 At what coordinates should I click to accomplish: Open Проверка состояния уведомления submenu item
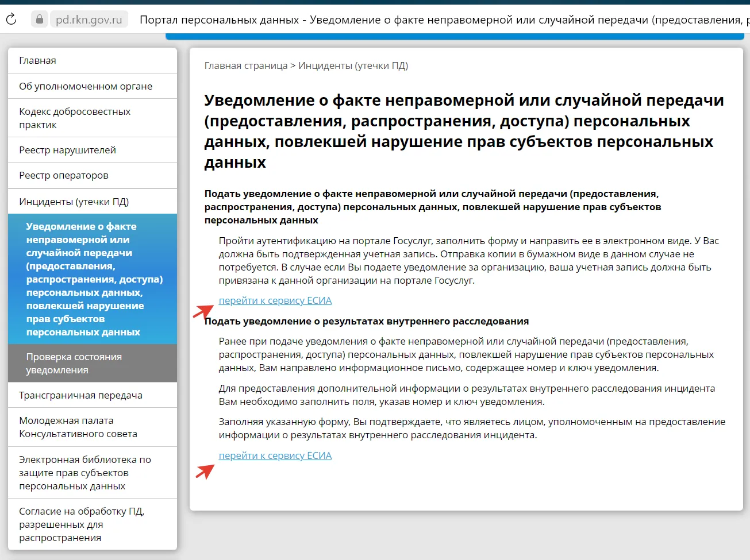click(x=74, y=363)
